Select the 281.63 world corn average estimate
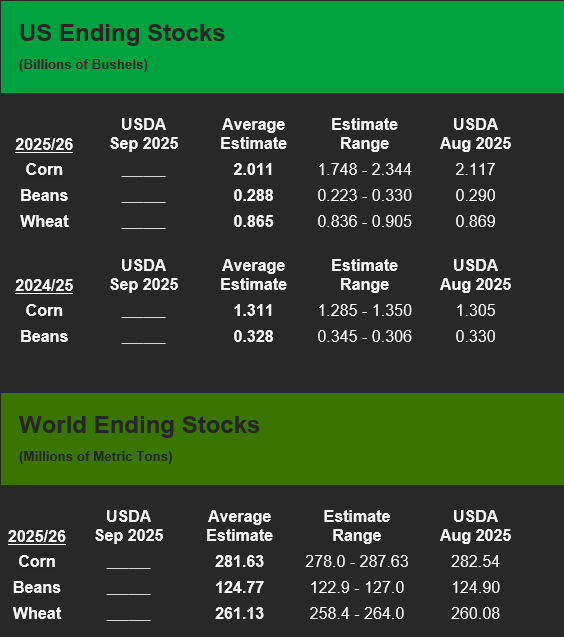The height and width of the screenshot is (637, 564). (239, 561)
